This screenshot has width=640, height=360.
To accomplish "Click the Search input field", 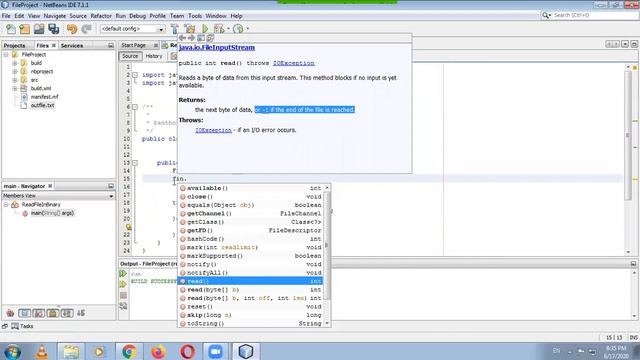I will tap(595, 15).
